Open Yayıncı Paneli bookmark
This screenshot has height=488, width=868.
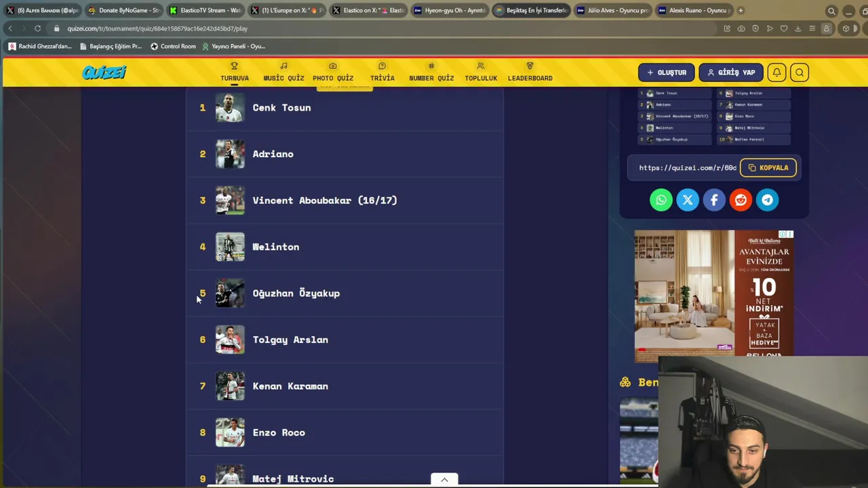234,46
